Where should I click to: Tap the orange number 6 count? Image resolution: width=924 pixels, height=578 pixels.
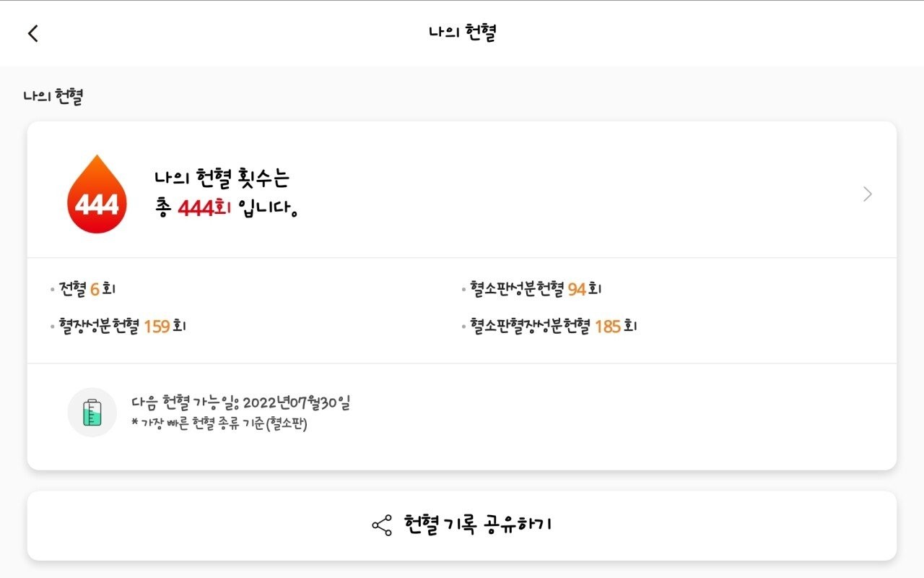[95, 289]
